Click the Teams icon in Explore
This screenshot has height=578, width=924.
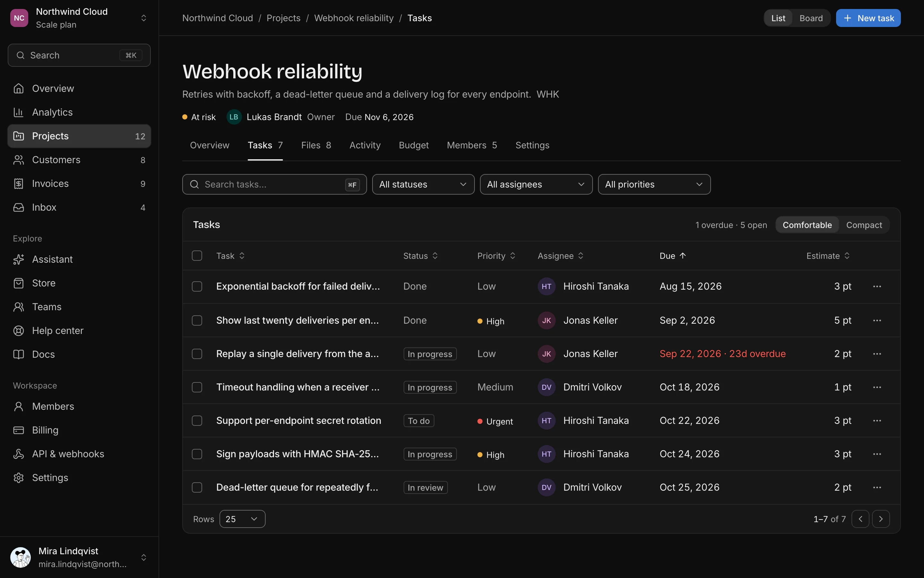click(x=18, y=307)
